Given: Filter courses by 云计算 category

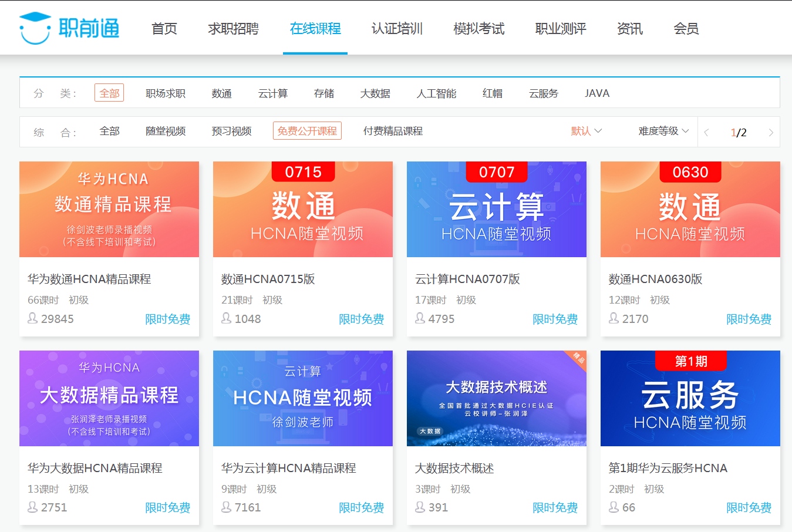Looking at the screenshot, I should coord(273,93).
